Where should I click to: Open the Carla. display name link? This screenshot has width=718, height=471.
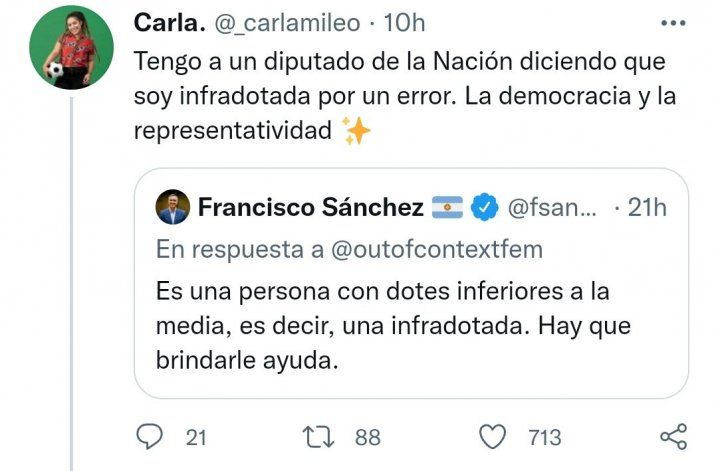(x=167, y=21)
